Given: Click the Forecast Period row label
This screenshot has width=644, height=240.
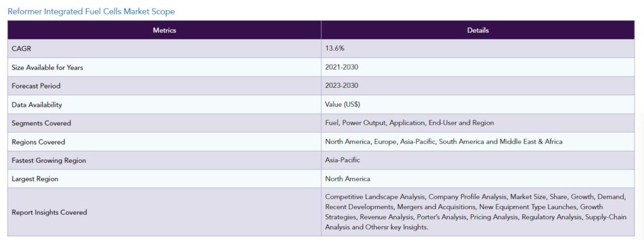Looking at the screenshot, I should click(x=36, y=86).
